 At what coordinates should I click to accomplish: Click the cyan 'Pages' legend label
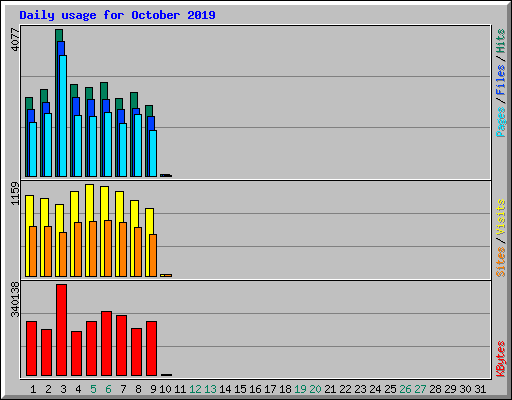(501, 122)
